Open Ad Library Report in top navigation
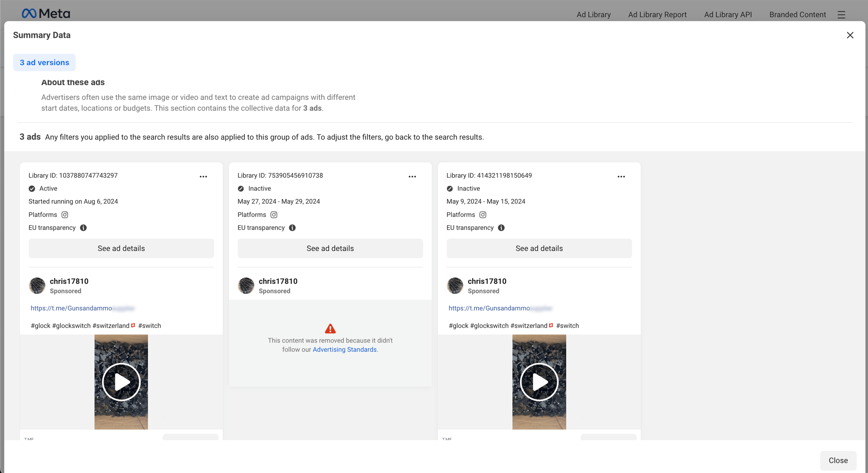868x473 pixels. point(657,14)
